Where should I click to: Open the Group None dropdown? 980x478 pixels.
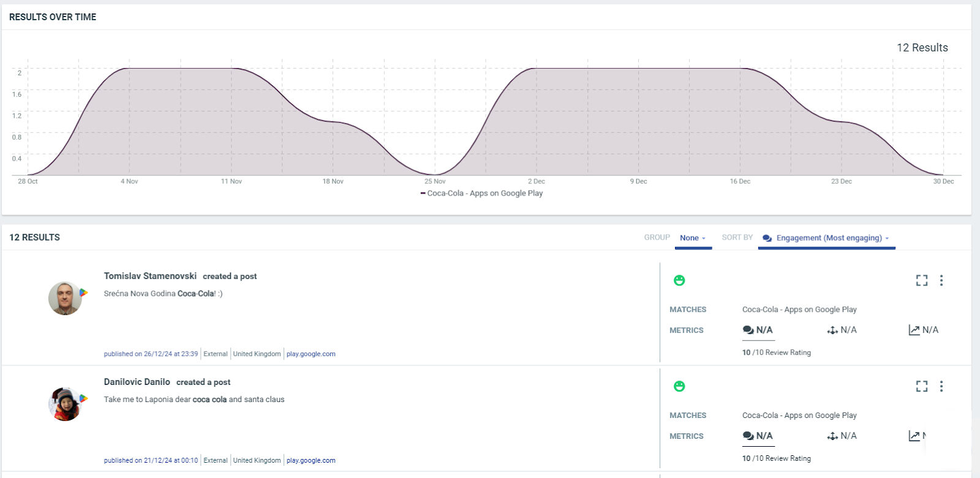[x=693, y=238]
